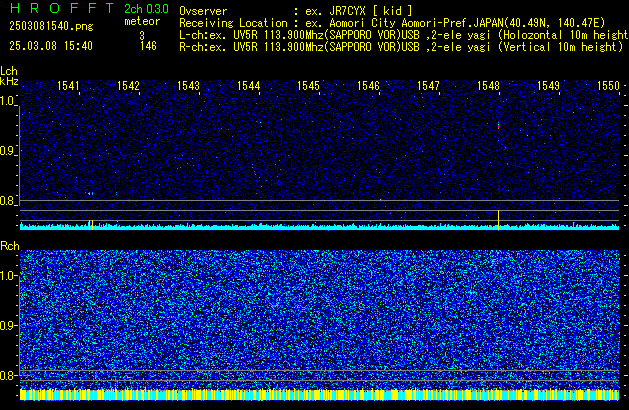This screenshot has height=410, width=629.
Task: Click the R-ch UV5R 113.900Mhz description
Action: 401,47
